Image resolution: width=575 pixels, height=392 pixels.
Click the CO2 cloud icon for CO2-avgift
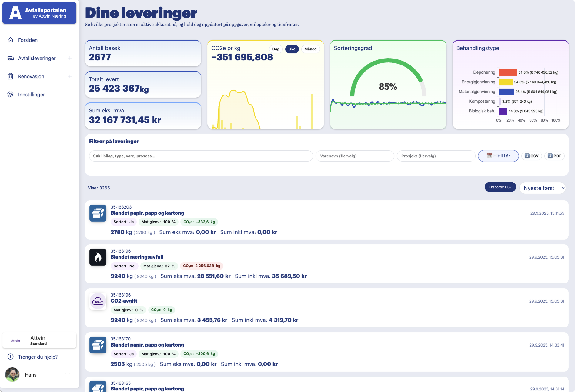pyautogui.click(x=98, y=301)
